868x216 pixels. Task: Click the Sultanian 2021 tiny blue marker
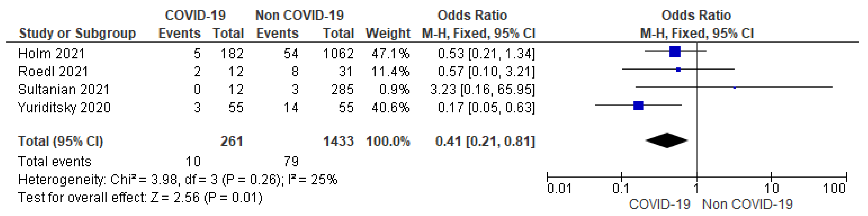pos(735,88)
